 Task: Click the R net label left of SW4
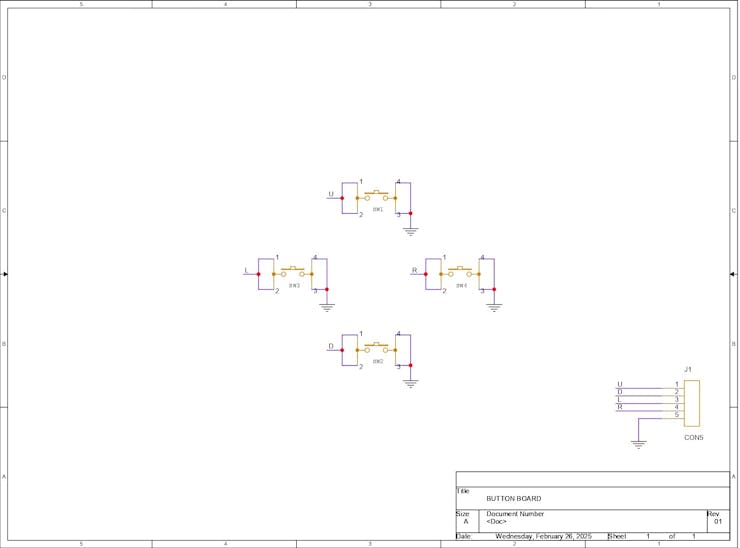pyautogui.click(x=414, y=270)
